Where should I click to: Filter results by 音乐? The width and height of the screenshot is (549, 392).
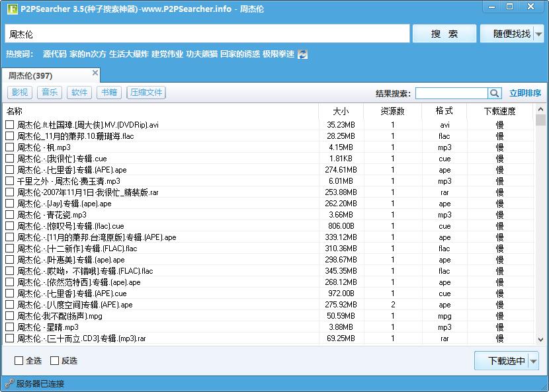[50, 93]
